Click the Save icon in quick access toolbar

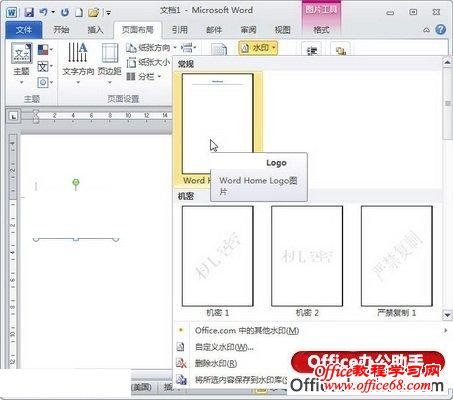click(x=29, y=13)
